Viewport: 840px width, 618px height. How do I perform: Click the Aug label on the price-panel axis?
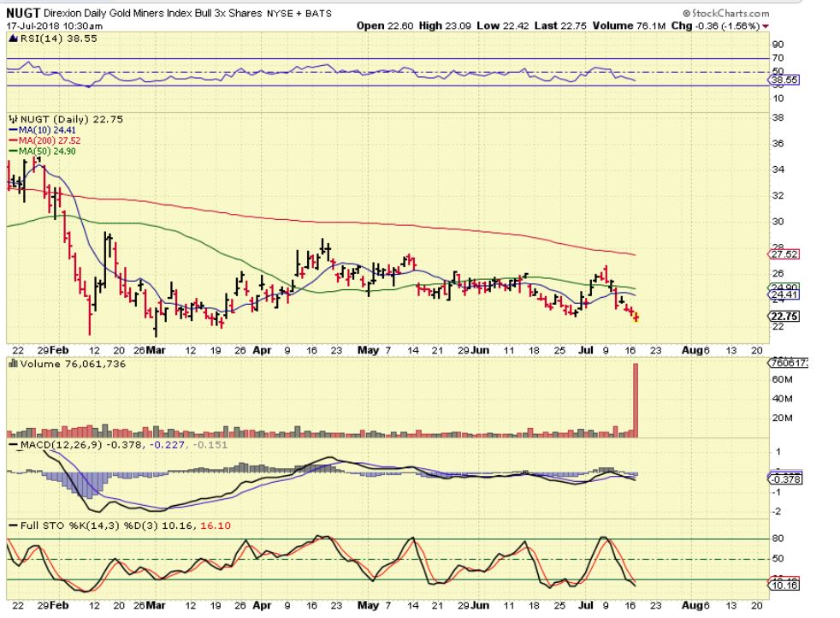point(692,351)
